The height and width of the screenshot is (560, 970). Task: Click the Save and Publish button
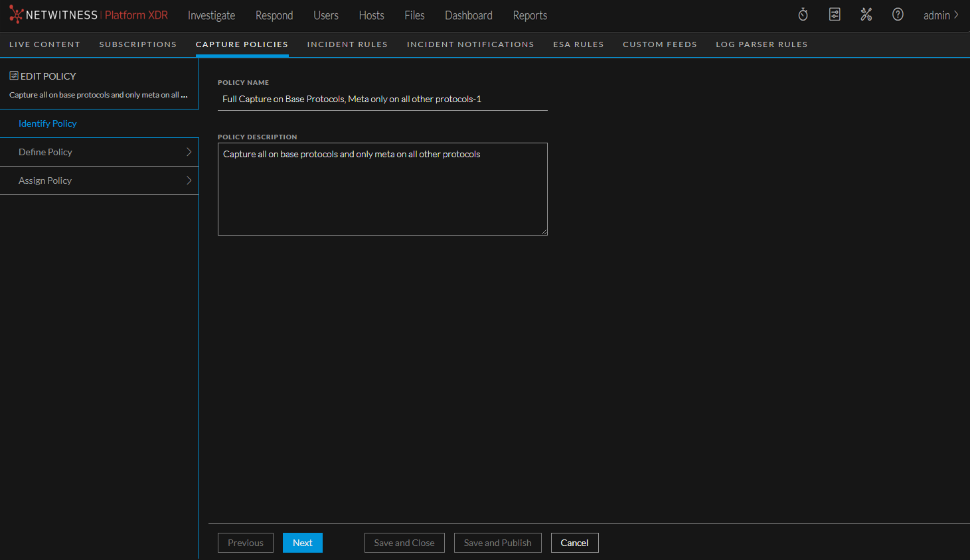[498, 543]
